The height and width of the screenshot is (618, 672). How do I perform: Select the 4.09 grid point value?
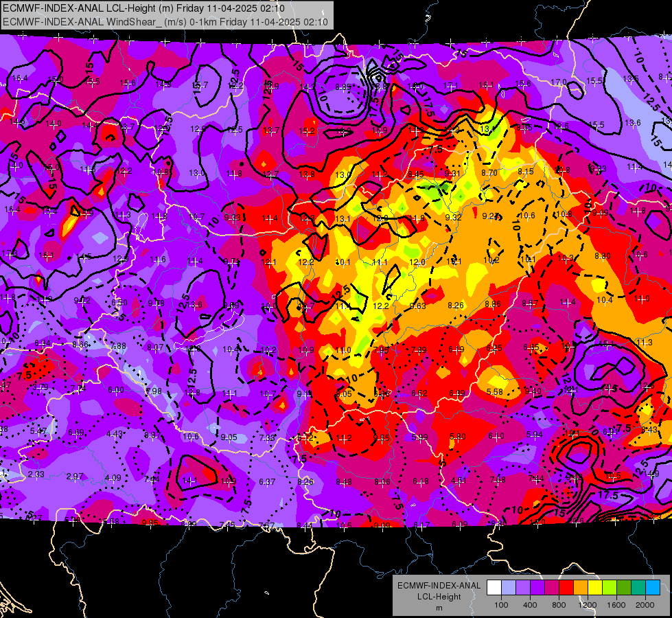pos(113,477)
